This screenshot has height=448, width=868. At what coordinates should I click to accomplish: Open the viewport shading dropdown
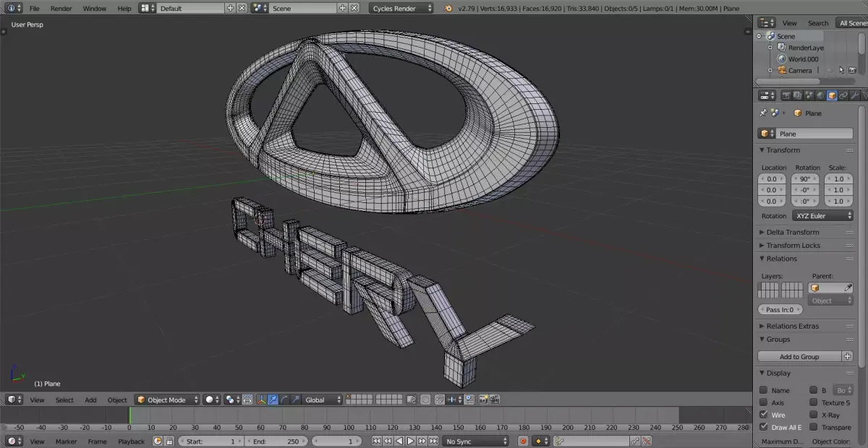click(x=211, y=400)
